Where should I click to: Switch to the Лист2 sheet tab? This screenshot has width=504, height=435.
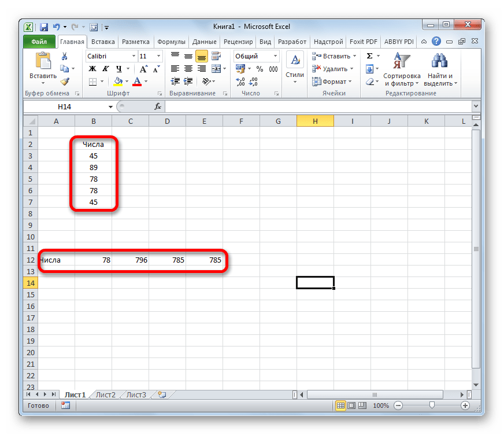(x=106, y=395)
